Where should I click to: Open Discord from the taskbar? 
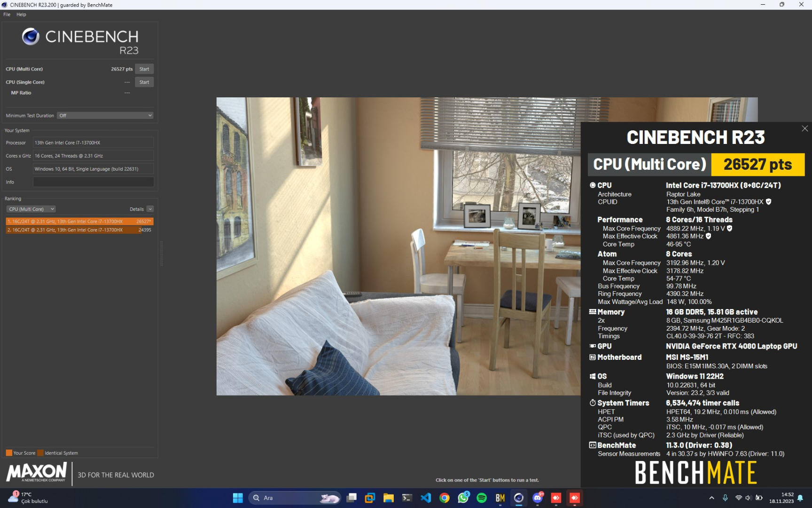click(x=538, y=498)
